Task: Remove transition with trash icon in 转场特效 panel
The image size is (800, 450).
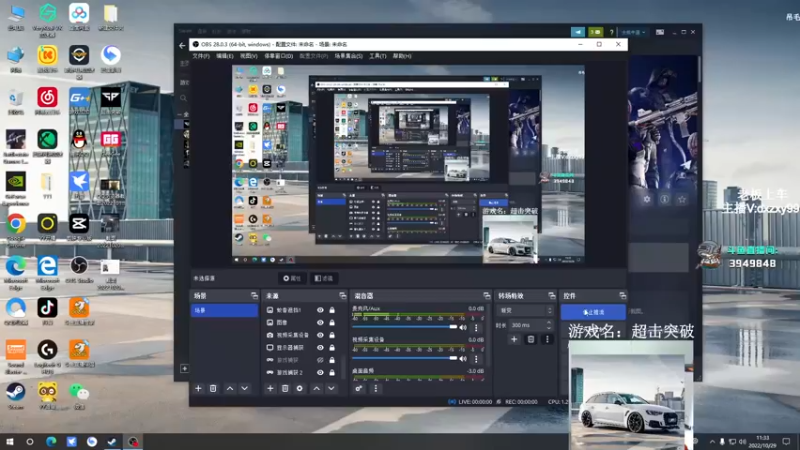Action: coord(531,339)
